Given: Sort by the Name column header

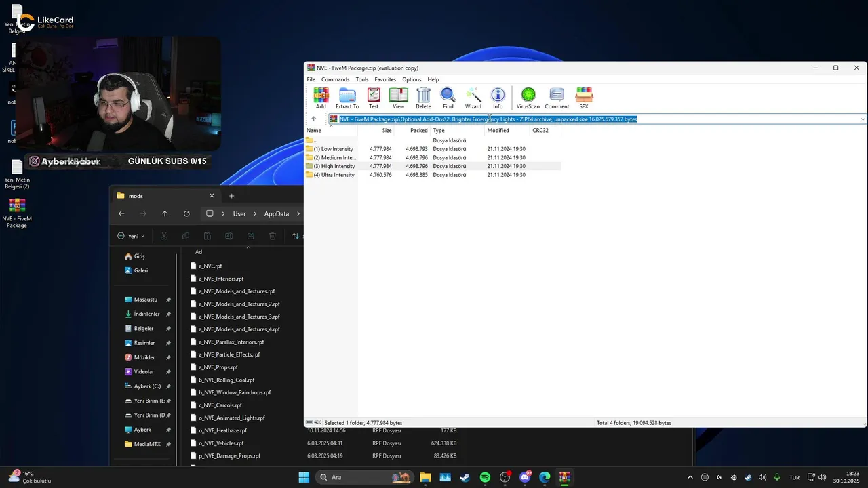Looking at the screenshot, I should click(331, 130).
